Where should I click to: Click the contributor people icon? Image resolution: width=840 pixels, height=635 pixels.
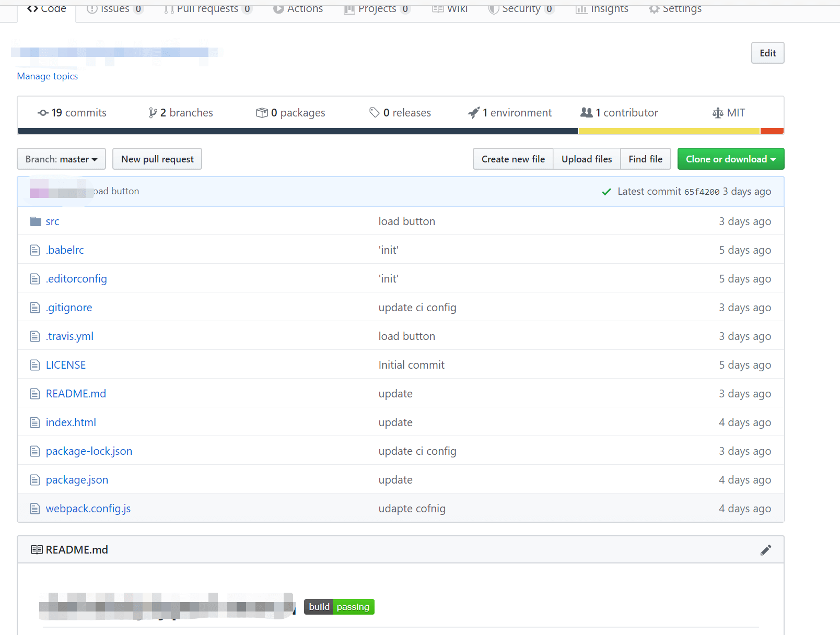[586, 112]
